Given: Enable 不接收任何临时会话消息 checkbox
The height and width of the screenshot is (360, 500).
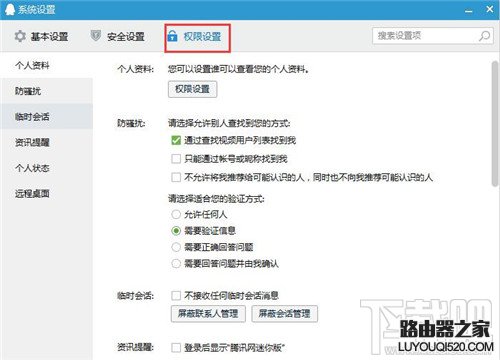Looking at the screenshot, I should point(176,295).
